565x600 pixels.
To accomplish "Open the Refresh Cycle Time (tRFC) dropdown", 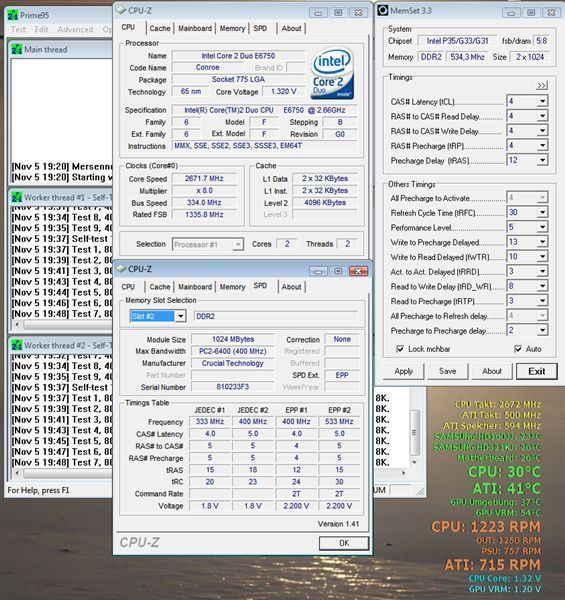I will click(542, 212).
